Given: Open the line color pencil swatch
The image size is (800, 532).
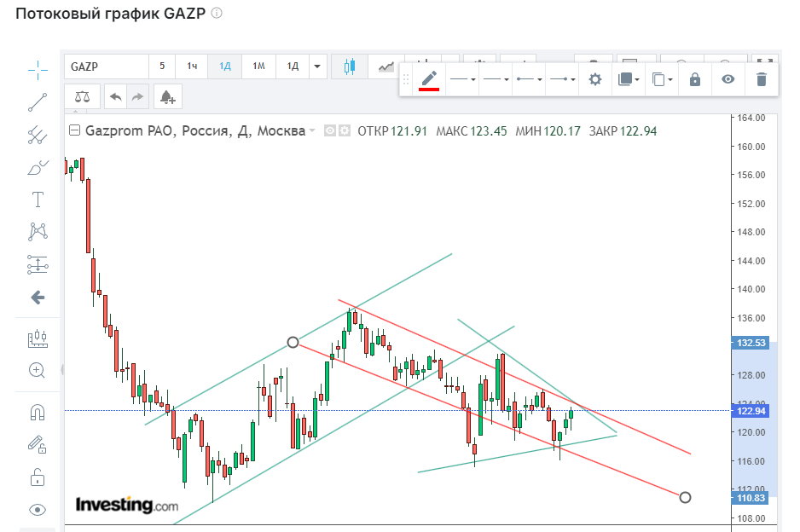Looking at the screenshot, I should (x=429, y=79).
